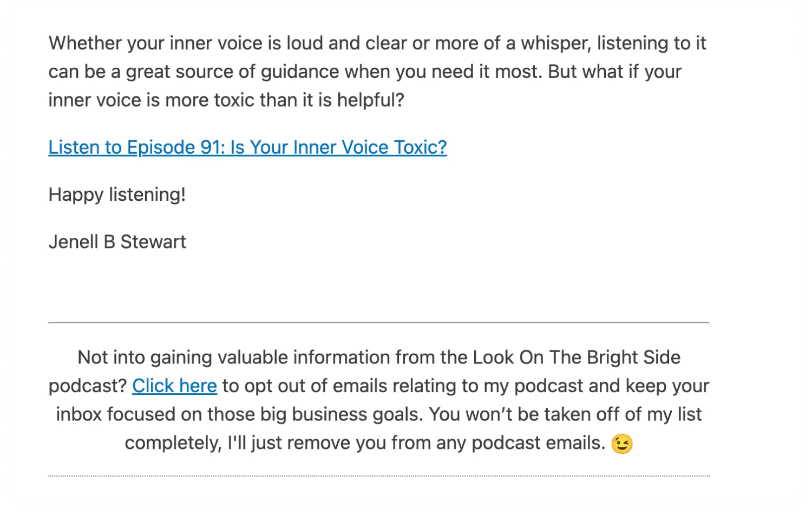Click the winking face emoji

(x=622, y=444)
